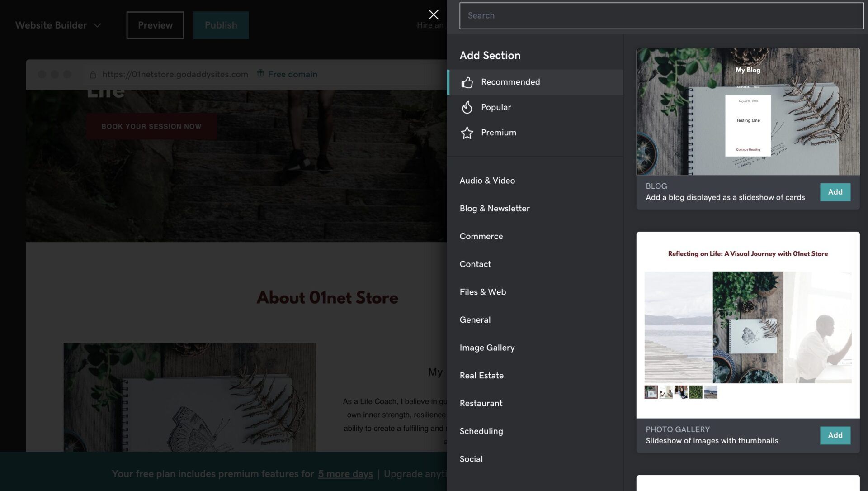Screen dimensions: 868x491
Task: Select the Social section menu item
Action: click(x=471, y=458)
